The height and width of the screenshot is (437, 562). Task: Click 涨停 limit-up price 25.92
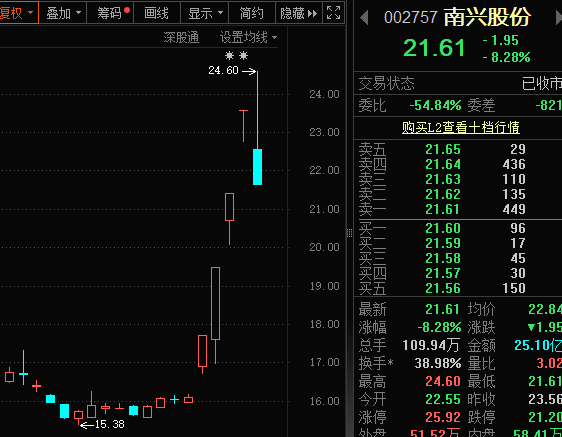point(443,417)
